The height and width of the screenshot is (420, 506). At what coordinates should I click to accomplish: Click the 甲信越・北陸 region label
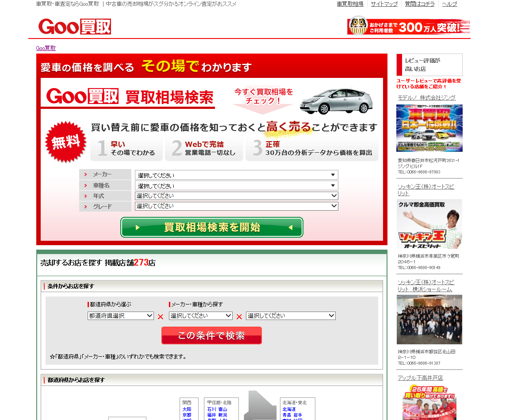coord(219,403)
